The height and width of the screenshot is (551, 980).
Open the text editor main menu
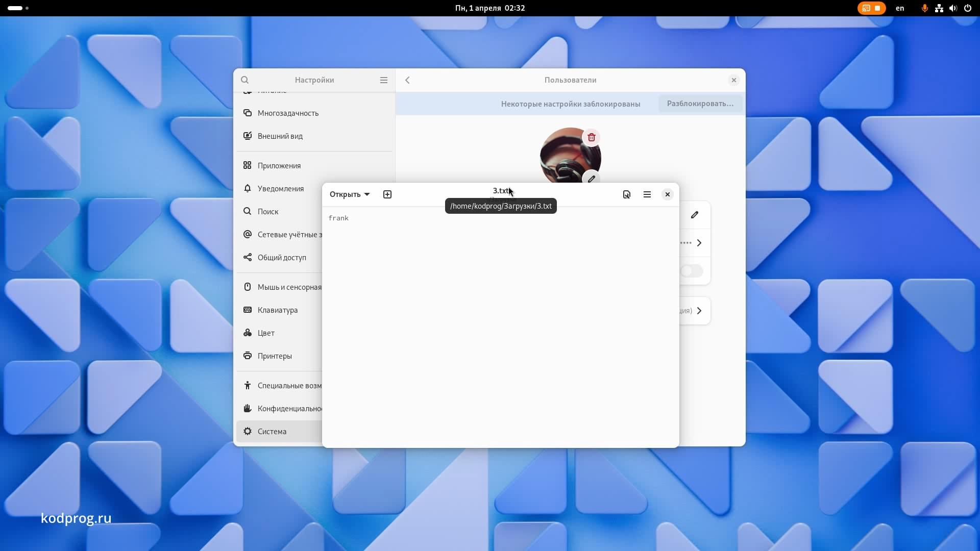coord(647,194)
